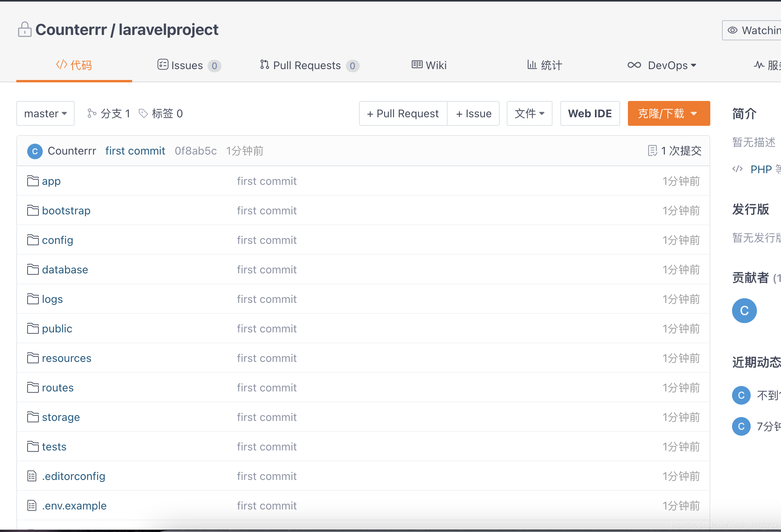Image resolution: width=781 pixels, height=532 pixels.
Task: Open the logs folder
Action: click(52, 299)
